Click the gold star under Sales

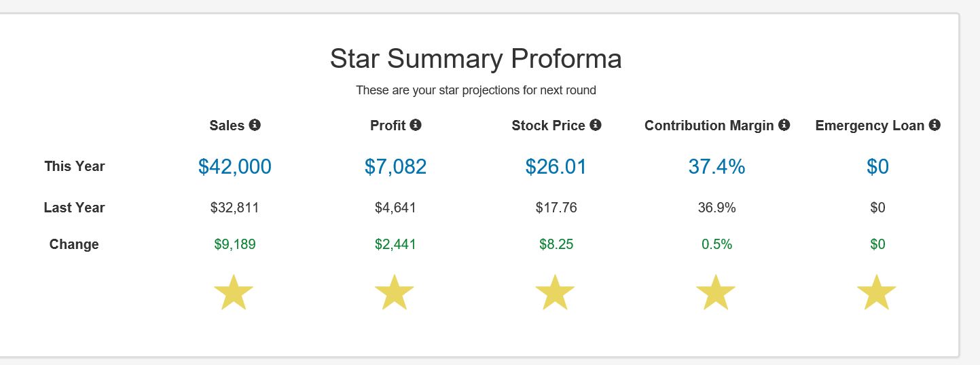click(x=234, y=292)
